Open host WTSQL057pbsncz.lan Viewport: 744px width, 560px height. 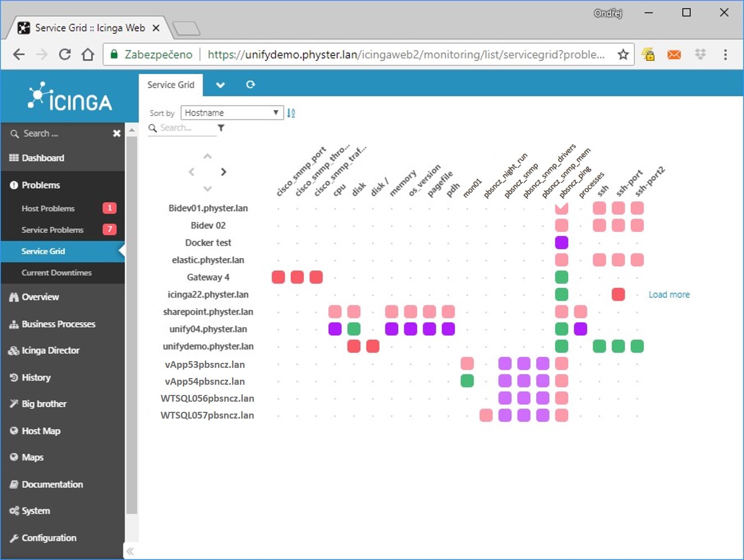(x=207, y=415)
